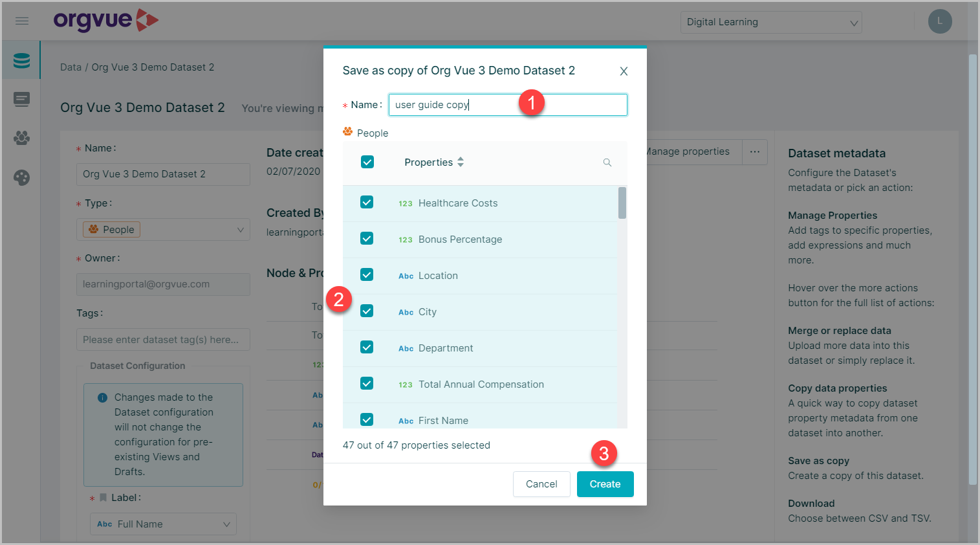The height and width of the screenshot is (545, 980).
Task: Click the copy Name input field
Action: click(x=508, y=105)
